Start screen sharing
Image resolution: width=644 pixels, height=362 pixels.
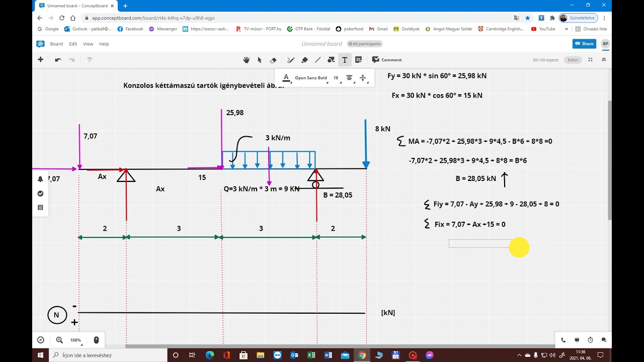[577, 340]
